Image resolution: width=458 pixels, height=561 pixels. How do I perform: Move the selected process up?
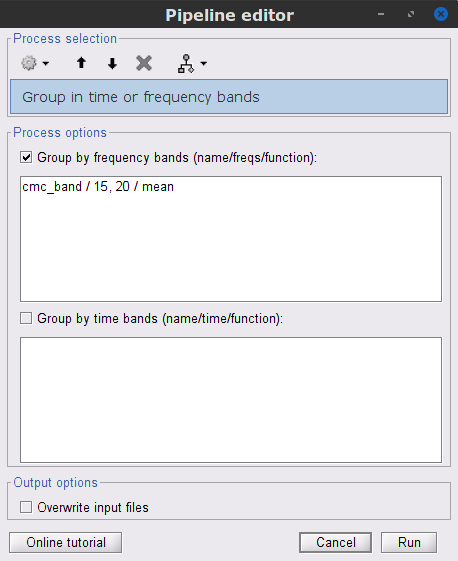[x=81, y=63]
